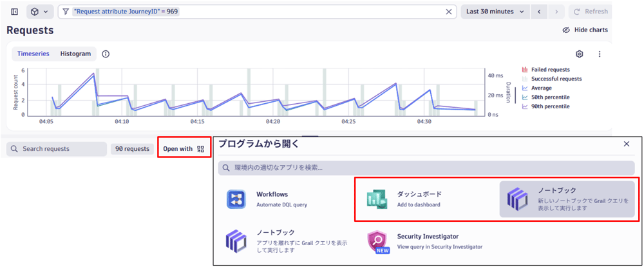Open chart info icon beside Histogram
Screen dimensions: 644x267
(106, 54)
